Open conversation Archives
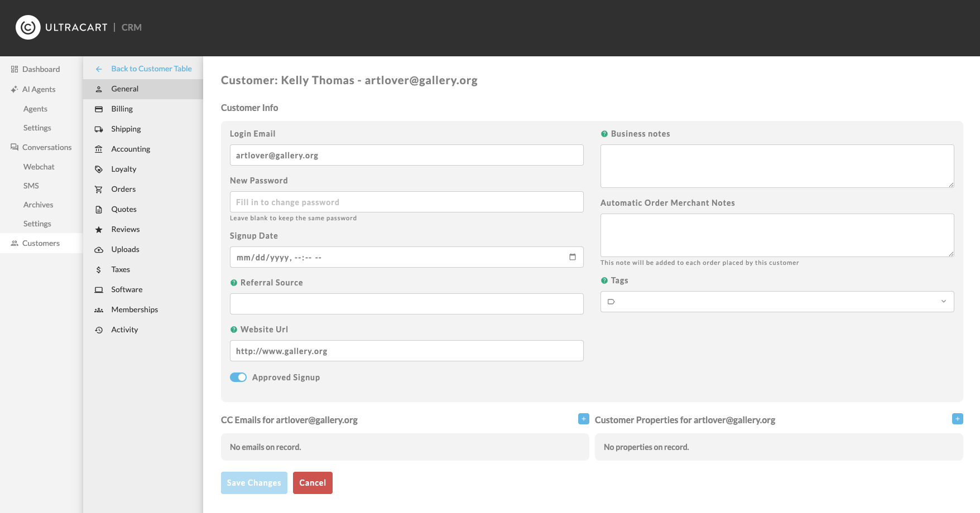Image resolution: width=980 pixels, height=513 pixels. click(x=39, y=205)
